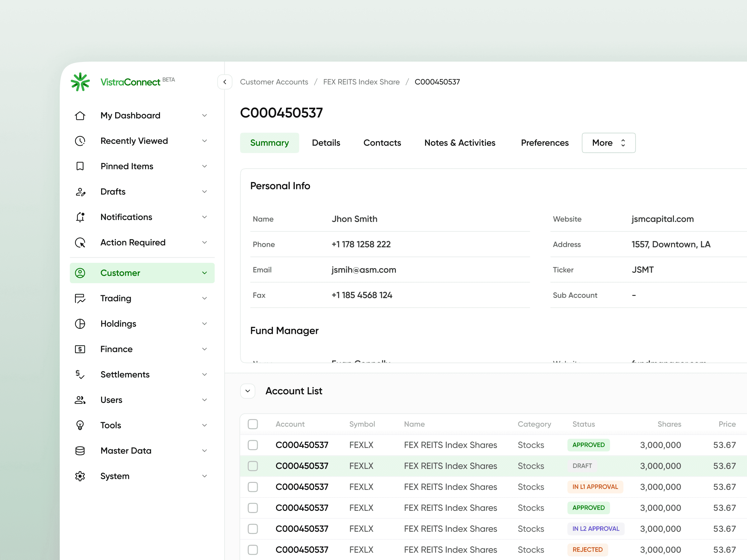Expand the Holdings chevron

coord(205,324)
